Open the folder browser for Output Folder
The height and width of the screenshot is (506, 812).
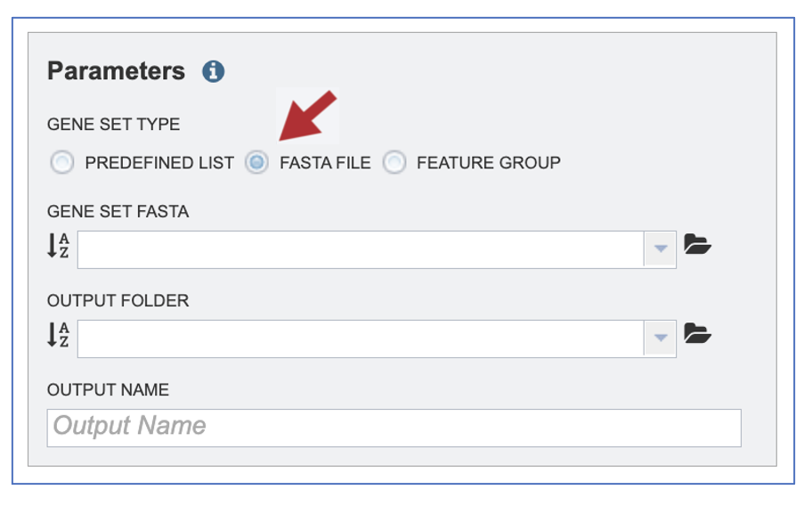pos(697,333)
